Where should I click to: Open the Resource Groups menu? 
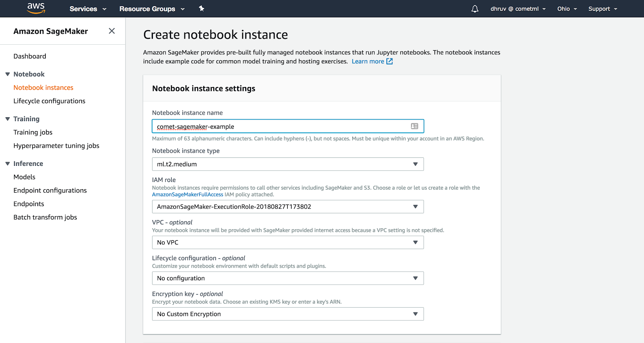pyautogui.click(x=152, y=9)
